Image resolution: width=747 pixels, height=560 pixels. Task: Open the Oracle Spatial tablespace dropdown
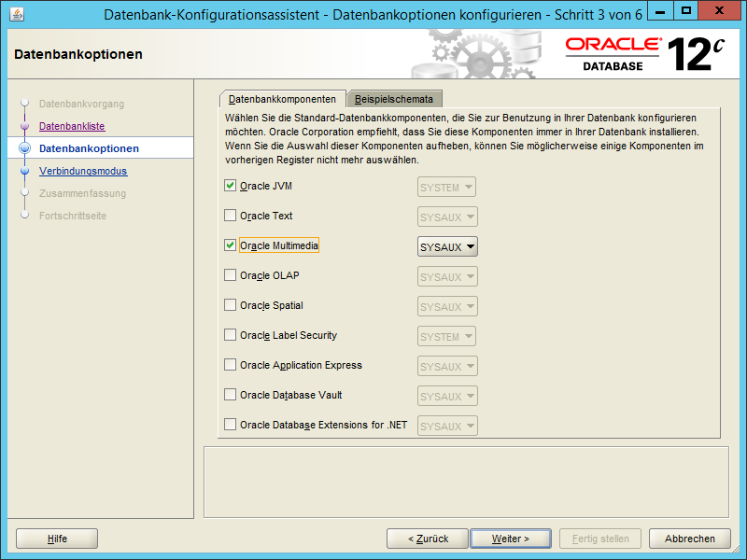point(447,307)
